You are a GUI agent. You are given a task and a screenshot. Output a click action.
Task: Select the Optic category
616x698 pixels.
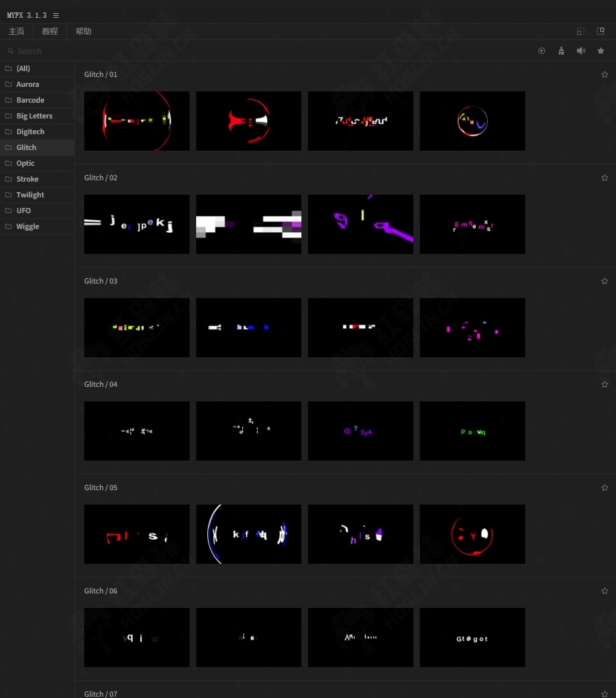tap(38, 163)
